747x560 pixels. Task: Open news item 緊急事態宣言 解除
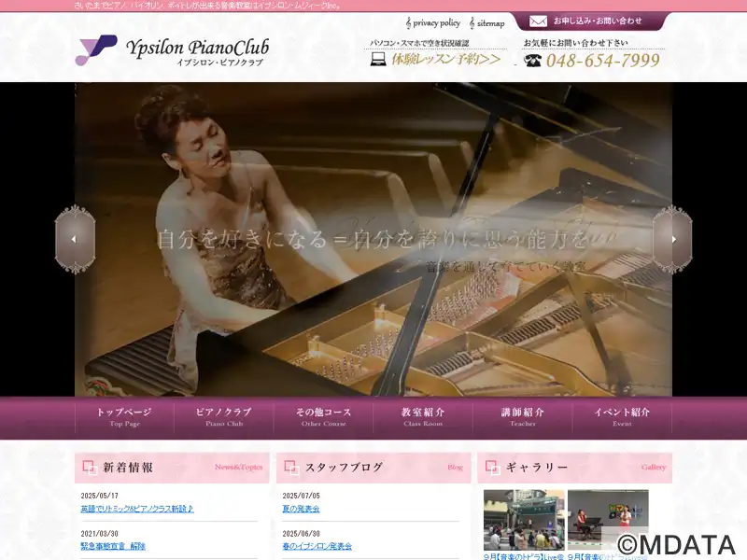(x=113, y=547)
